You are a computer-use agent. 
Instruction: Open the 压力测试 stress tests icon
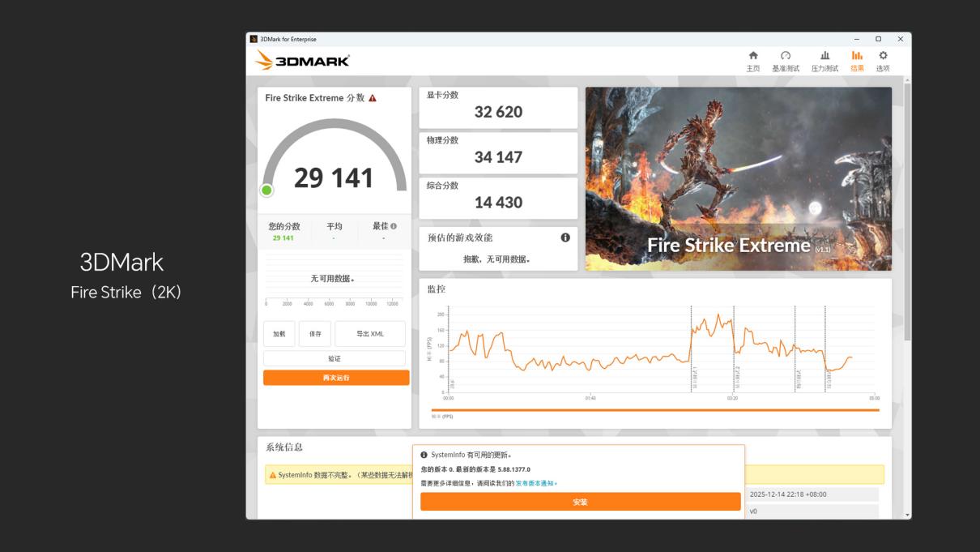tap(825, 56)
